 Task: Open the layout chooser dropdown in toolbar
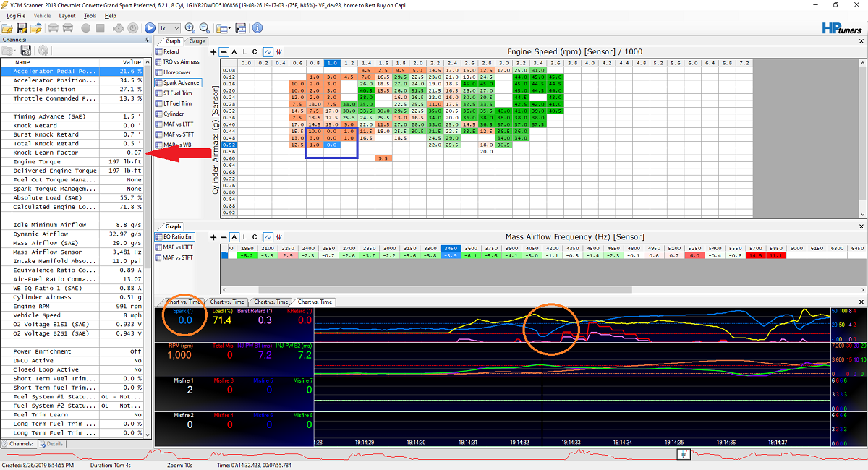[x=224, y=28]
